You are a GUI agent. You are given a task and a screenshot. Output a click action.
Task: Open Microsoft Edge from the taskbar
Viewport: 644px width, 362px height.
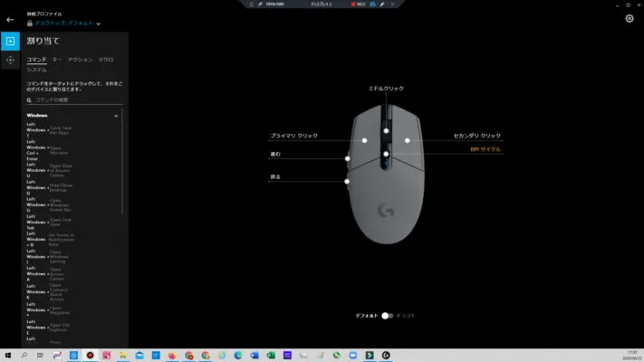(238, 356)
